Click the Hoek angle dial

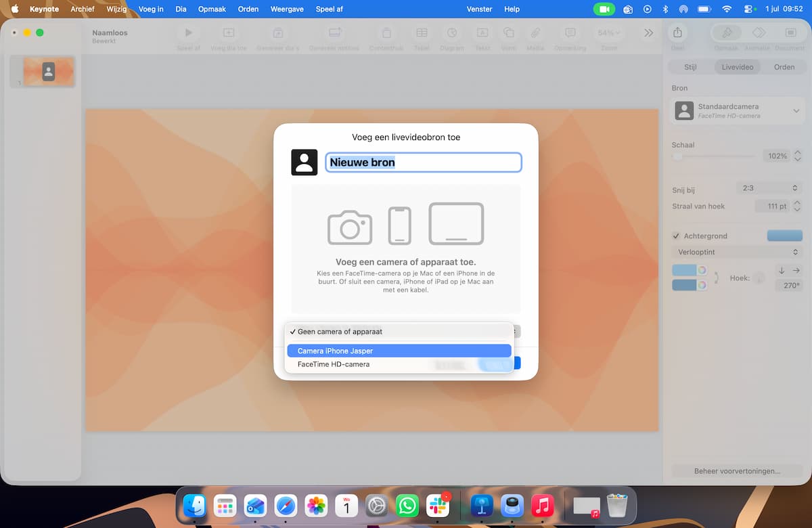pos(759,278)
